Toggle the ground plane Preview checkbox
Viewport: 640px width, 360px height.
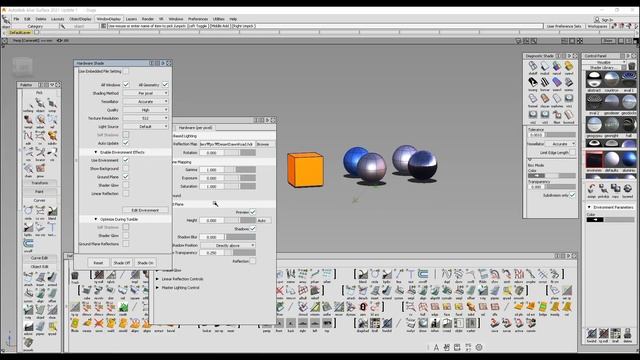(253, 212)
